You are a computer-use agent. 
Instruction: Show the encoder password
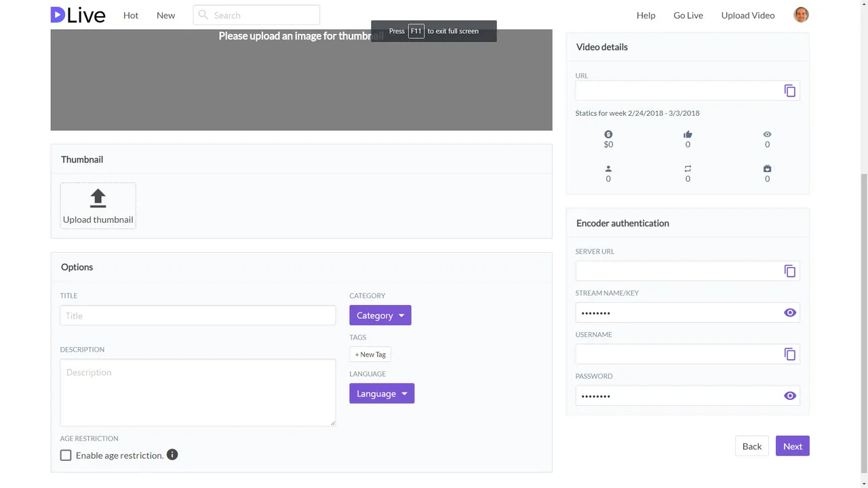[x=790, y=396]
